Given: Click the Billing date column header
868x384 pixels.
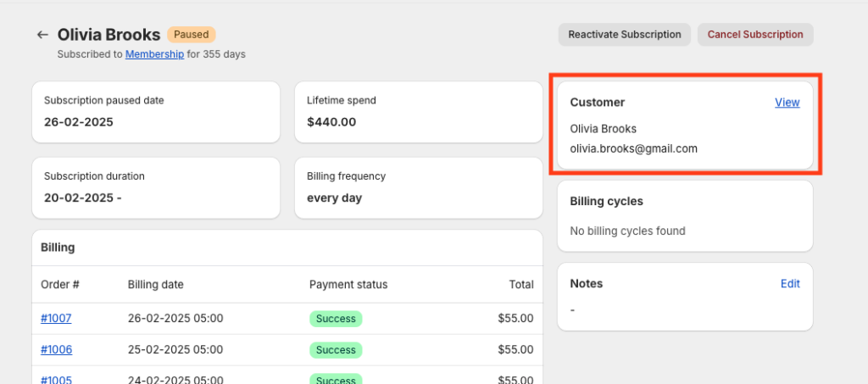Looking at the screenshot, I should pyautogui.click(x=155, y=285).
